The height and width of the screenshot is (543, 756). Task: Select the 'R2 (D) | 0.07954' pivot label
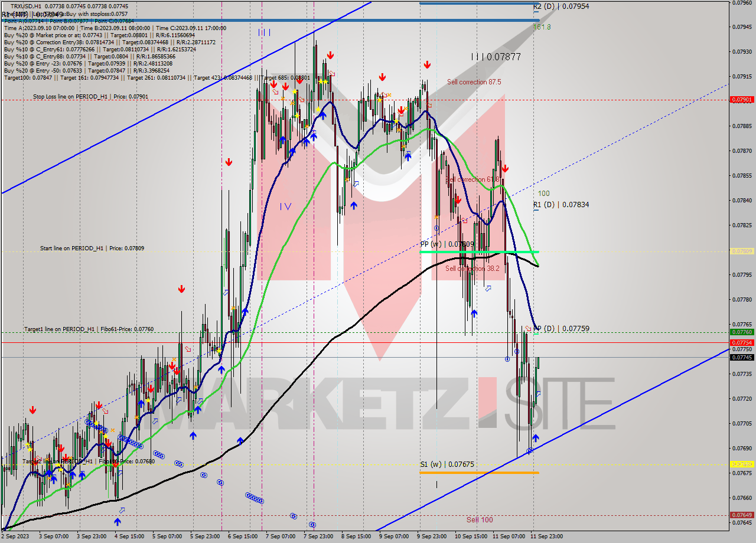pos(561,7)
